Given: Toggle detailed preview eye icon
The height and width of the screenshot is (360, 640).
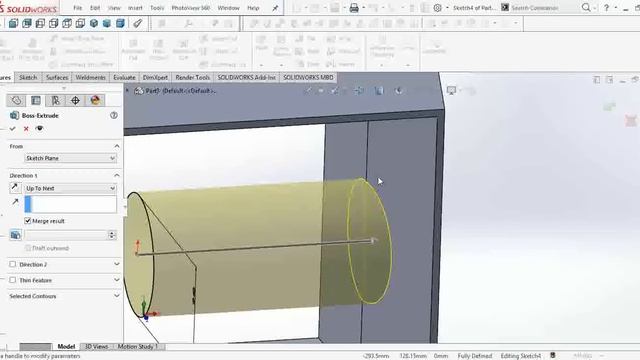Looking at the screenshot, I should click(39, 129).
